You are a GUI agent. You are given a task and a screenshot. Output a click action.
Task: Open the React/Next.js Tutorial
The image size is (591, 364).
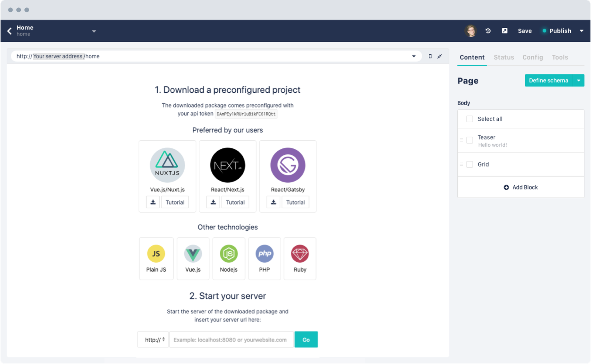(x=235, y=202)
